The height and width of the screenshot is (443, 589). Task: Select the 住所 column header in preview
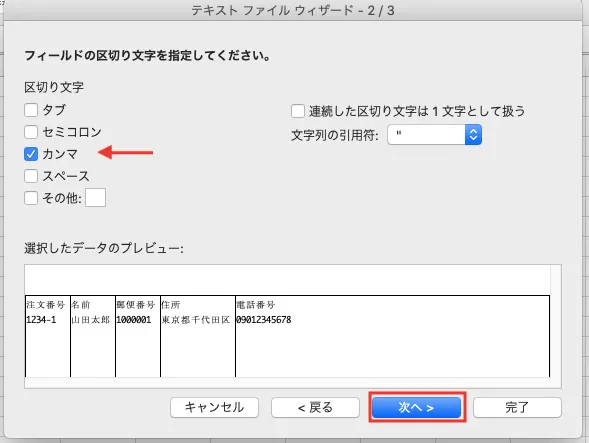coord(171,305)
